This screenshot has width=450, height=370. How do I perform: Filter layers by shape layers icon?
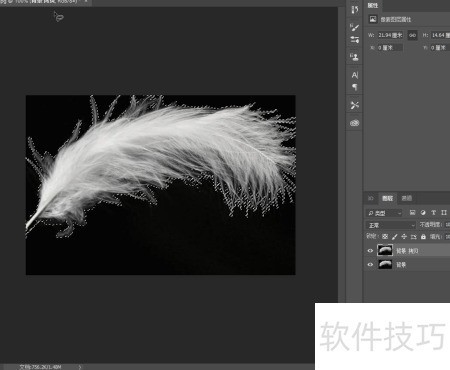(444, 213)
